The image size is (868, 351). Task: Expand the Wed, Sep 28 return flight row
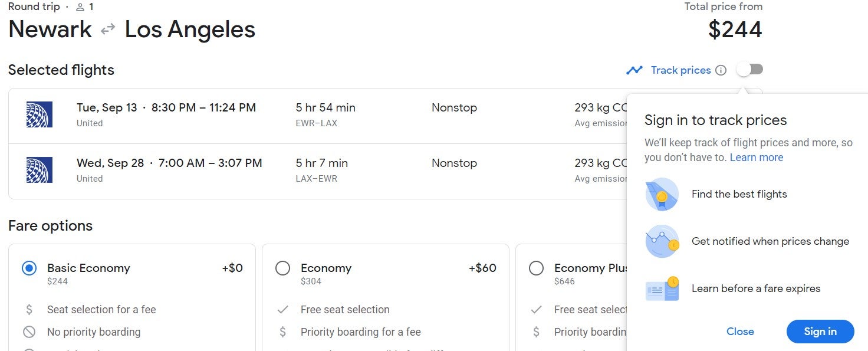(317, 171)
